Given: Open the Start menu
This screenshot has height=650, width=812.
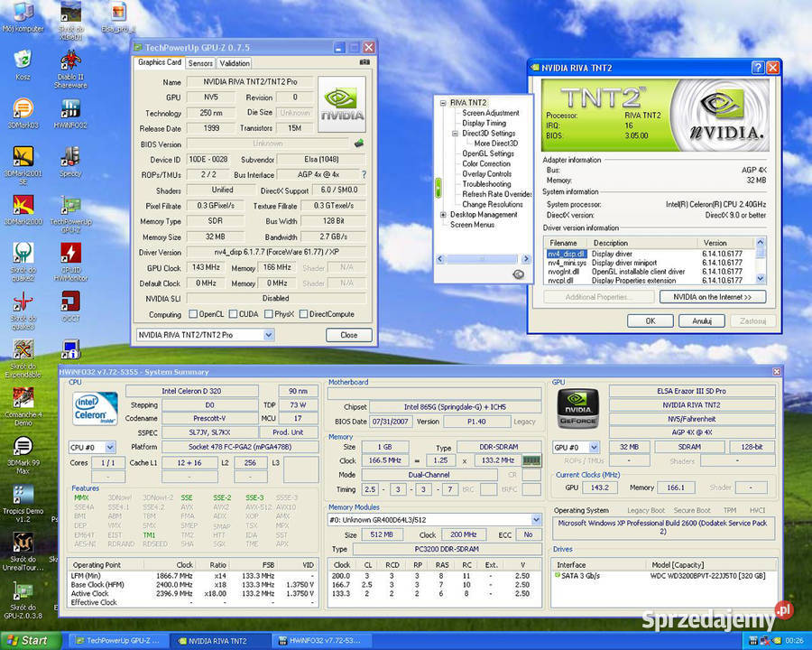Looking at the screenshot, I should [x=30, y=641].
